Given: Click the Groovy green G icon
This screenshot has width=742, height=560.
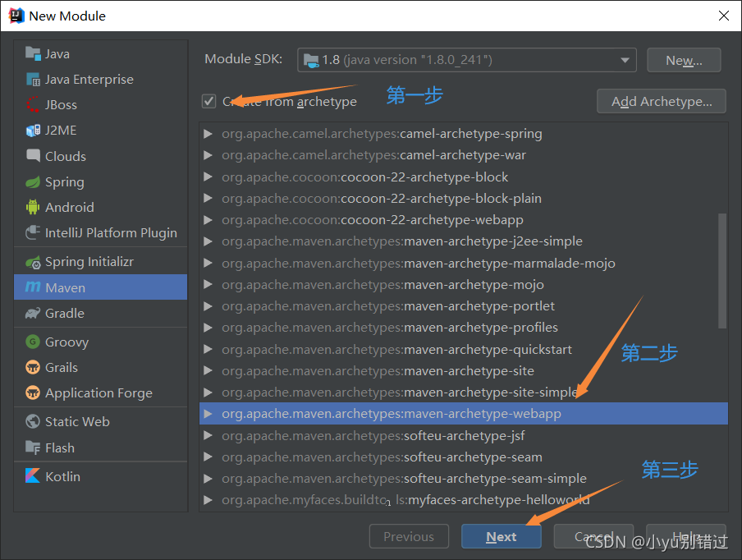Looking at the screenshot, I should tap(33, 342).
